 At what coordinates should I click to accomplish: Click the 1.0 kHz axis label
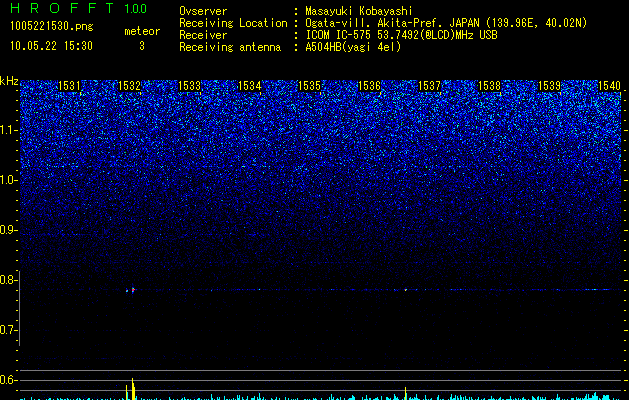pos(9,181)
